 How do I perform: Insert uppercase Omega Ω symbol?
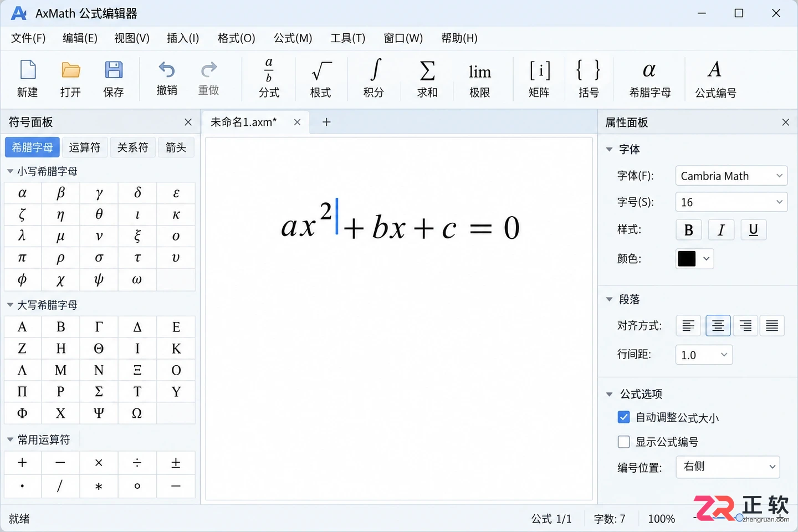(x=137, y=413)
